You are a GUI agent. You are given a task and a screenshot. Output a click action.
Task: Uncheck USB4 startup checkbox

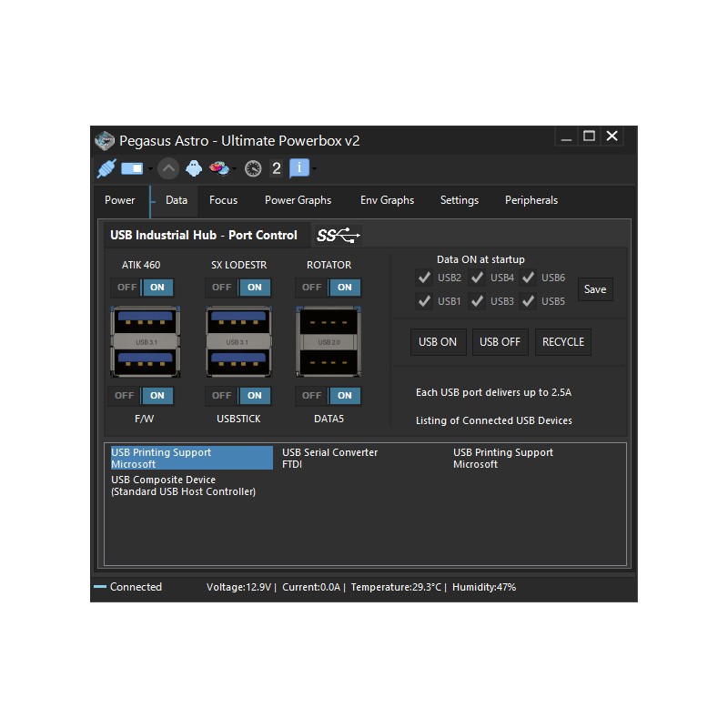(477, 278)
